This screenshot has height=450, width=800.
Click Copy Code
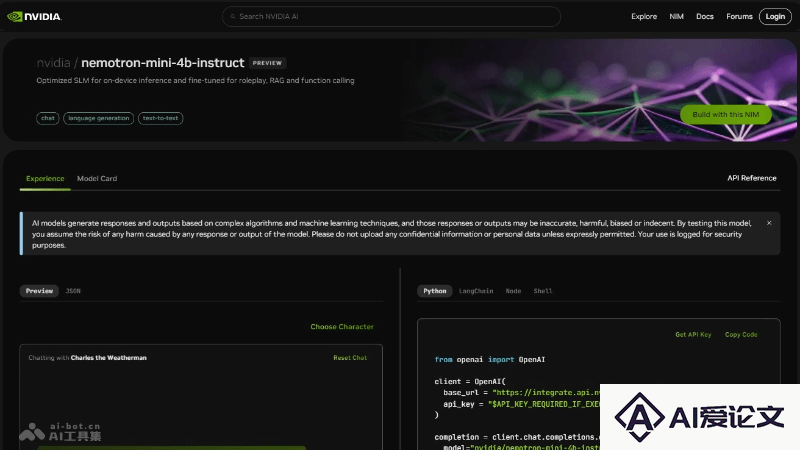point(741,335)
